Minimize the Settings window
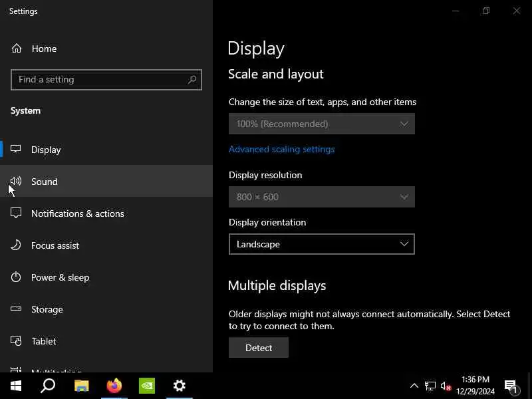532x399 pixels. coord(456,11)
